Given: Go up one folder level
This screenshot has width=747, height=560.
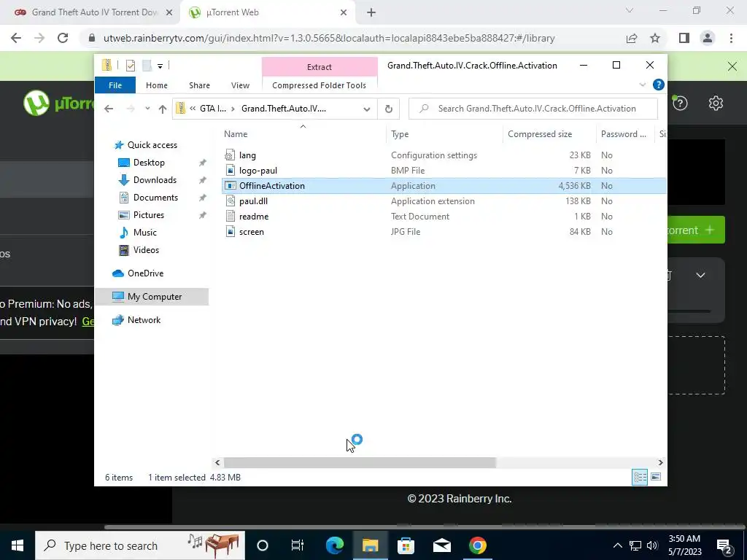Looking at the screenshot, I should (163, 109).
